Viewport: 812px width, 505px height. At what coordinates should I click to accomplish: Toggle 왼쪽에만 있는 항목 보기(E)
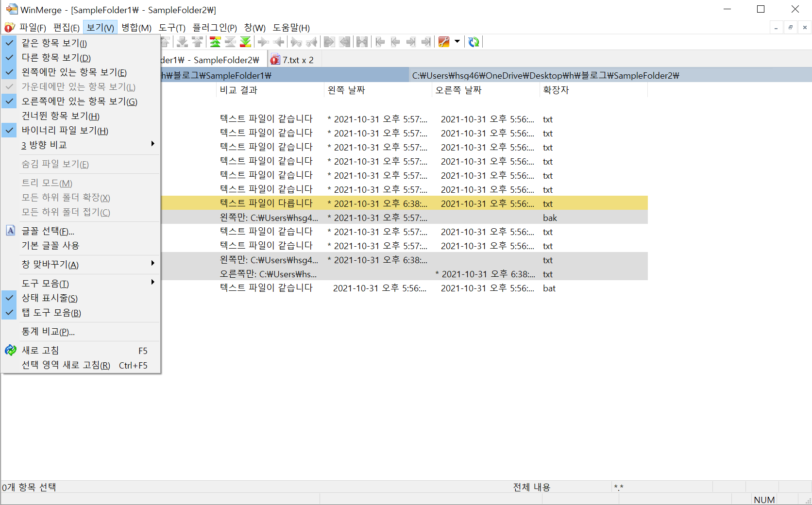click(x=81, y=72)
